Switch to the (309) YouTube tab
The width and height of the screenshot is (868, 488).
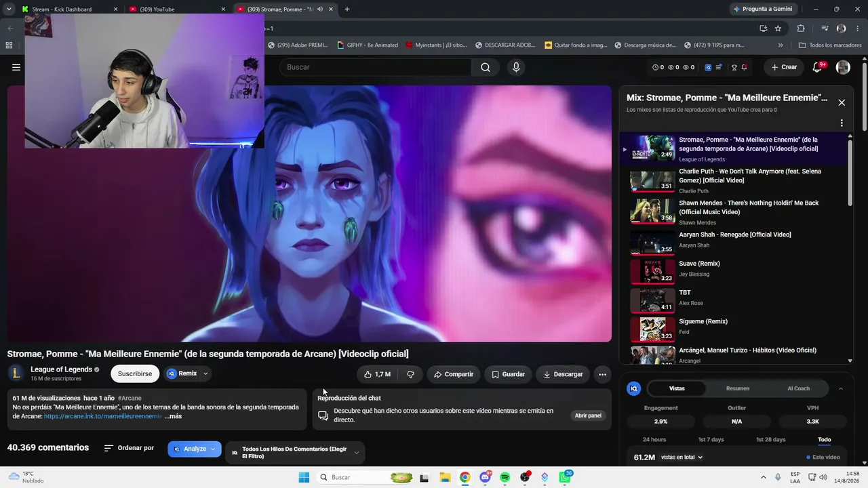point(176,9)
